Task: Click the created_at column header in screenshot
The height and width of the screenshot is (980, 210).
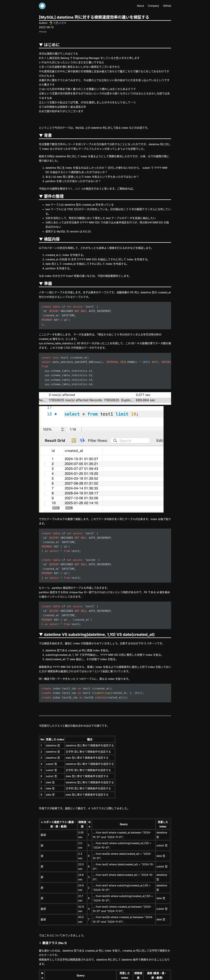Action: (74, 451)
